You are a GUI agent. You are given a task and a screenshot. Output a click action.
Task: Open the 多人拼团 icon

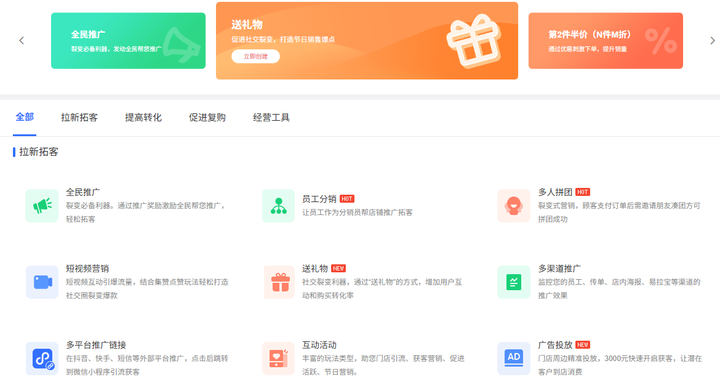pos(514,206)
